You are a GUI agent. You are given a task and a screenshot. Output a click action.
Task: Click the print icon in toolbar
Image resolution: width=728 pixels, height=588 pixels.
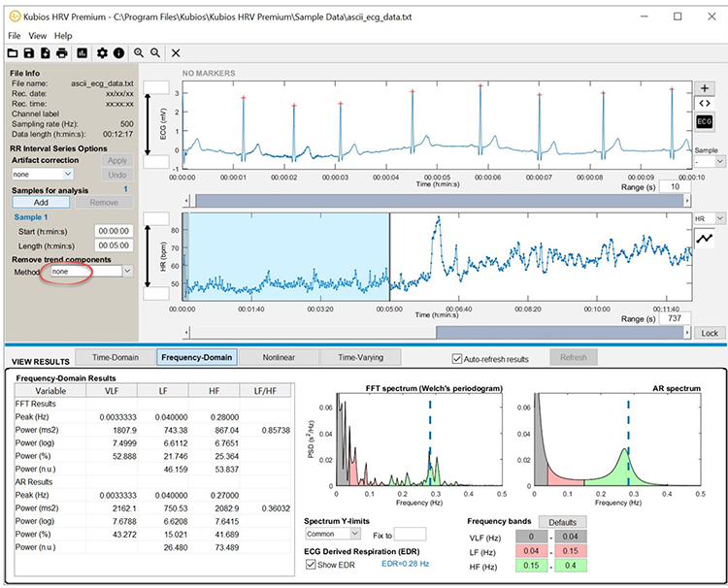pos(61,52)
